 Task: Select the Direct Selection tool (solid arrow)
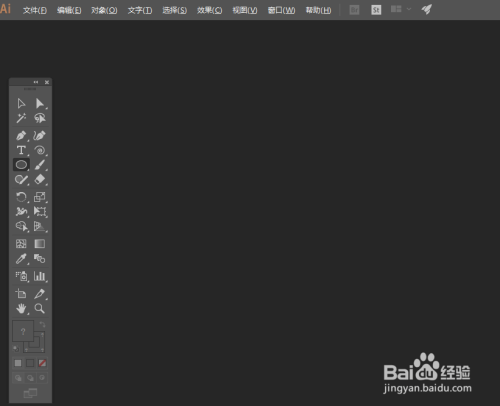[x=40, y=103]
